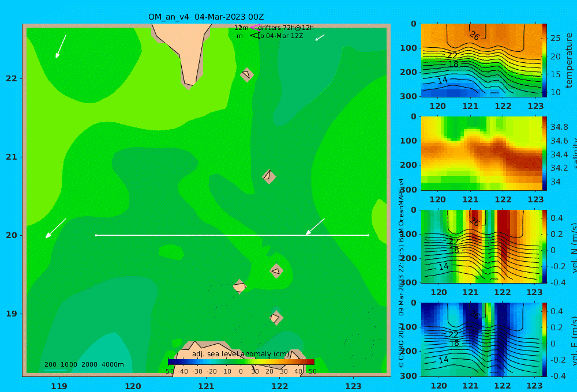Click the island near longitude 121.5, latitude 19.3
Screen dimensions: 577x392
pos(239,287)
